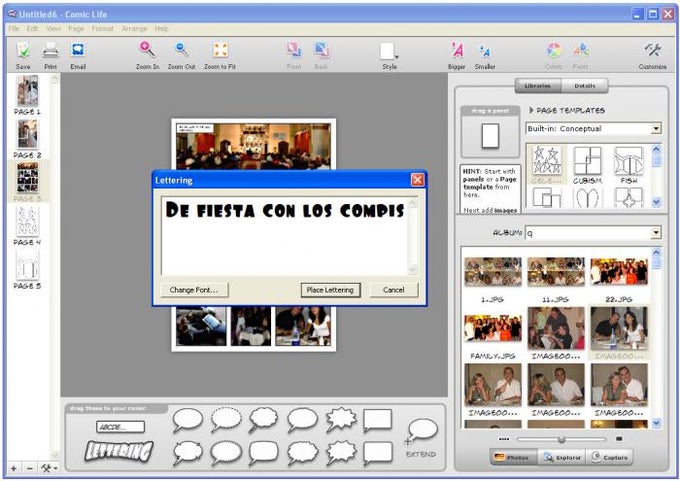
Task: Open the ALBUM dropdown
Action: coord(656,232)
